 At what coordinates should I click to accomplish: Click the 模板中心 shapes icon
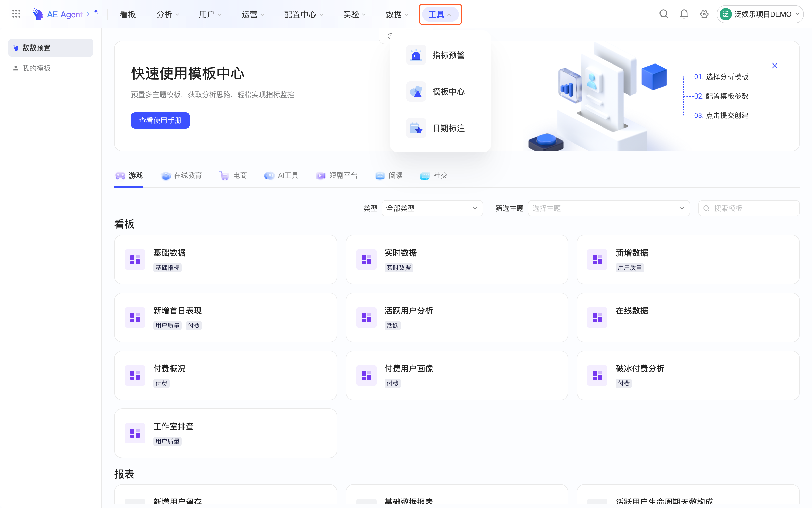(x=416, y=91)
